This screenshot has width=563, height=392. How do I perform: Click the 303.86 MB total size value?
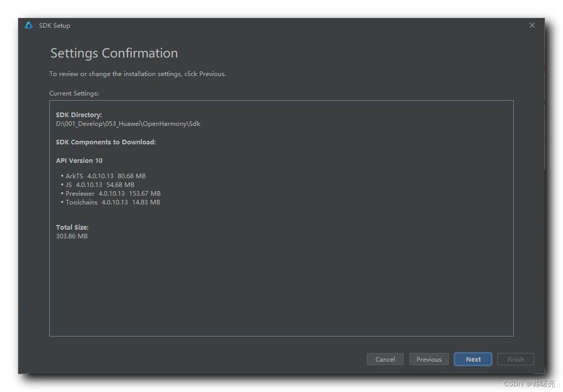point(72,236)
